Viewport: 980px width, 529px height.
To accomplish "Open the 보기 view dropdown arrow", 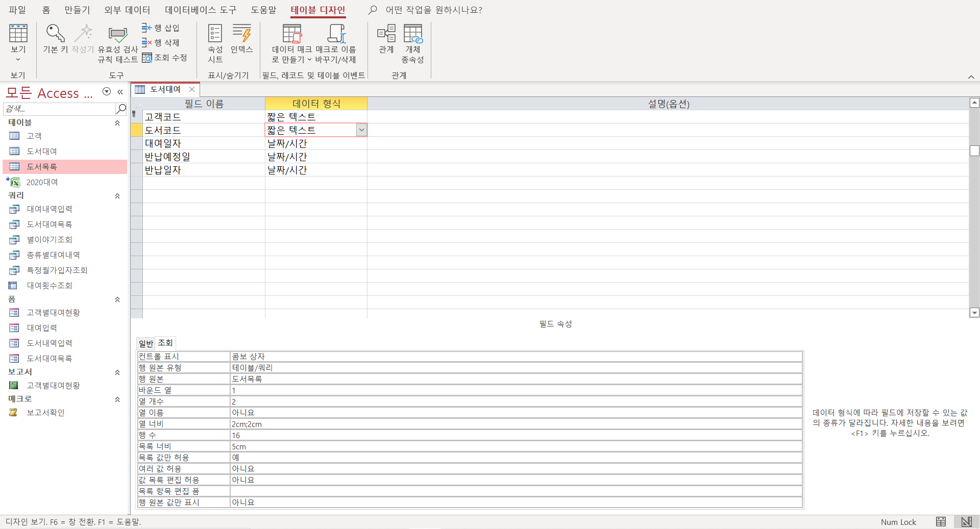I will pyautogui.click(x=18, y=60).
